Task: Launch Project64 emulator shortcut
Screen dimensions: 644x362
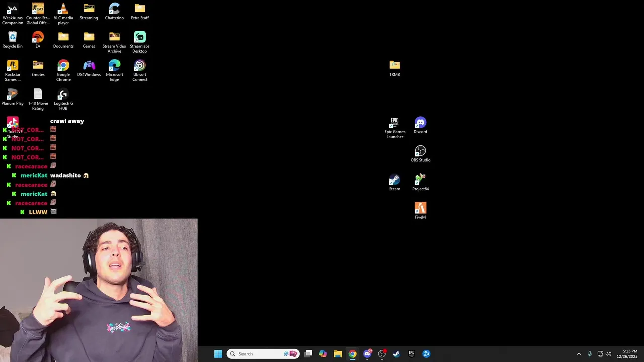Action: [x=420, y=183]
